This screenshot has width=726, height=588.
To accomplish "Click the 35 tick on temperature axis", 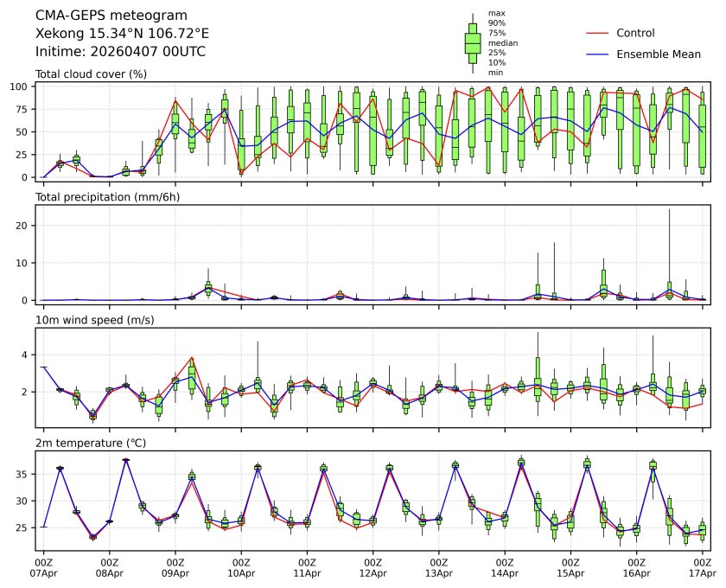I will coord(25,475).
